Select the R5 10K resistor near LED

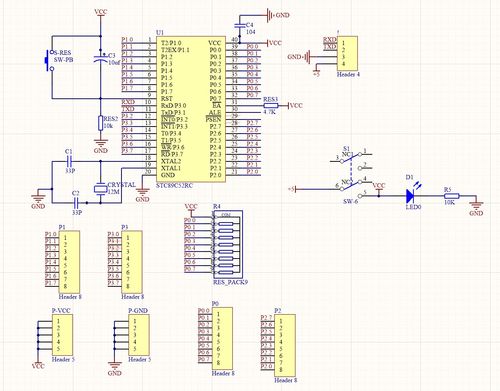coord(452,196)
